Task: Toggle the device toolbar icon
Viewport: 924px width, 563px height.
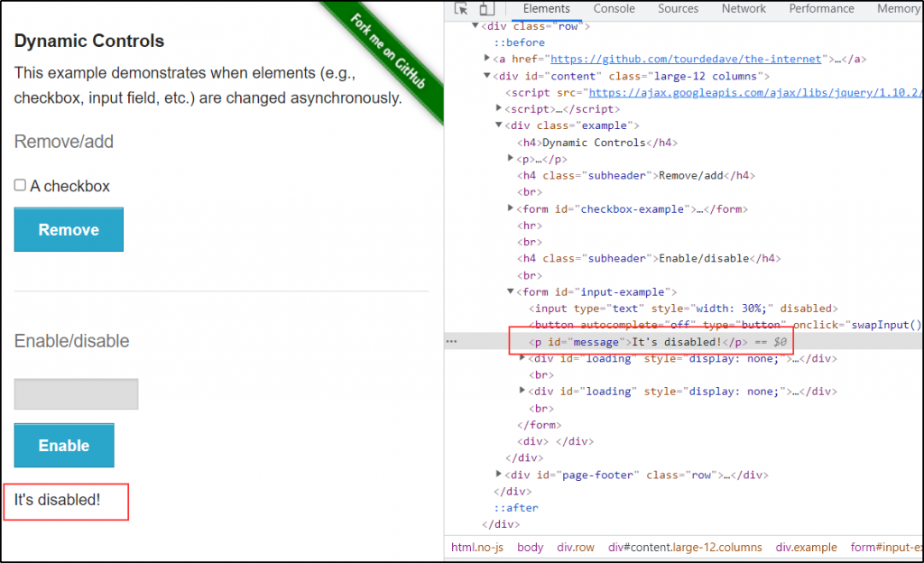Action: (485, 9)
